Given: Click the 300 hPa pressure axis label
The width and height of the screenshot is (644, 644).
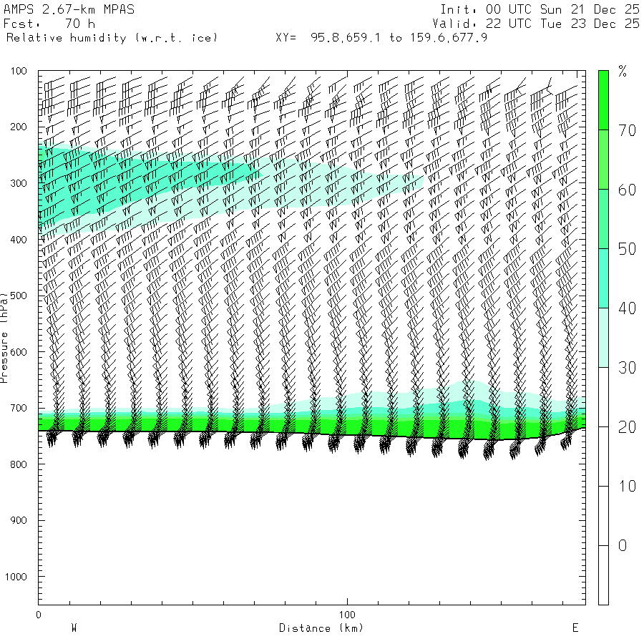Looking at the screenshot, I should pos(19,183).
